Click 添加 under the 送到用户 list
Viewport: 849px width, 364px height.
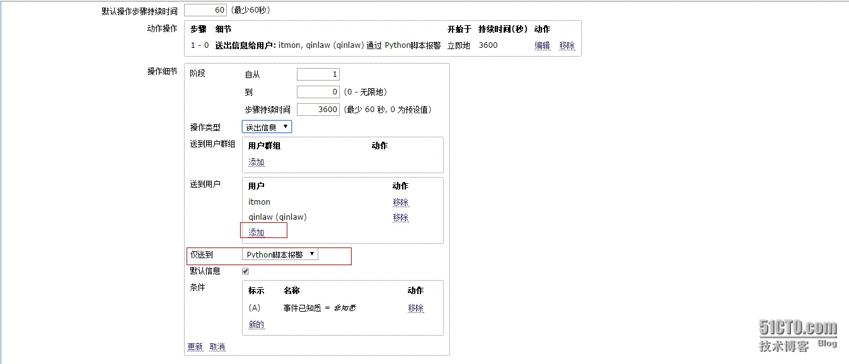tap(256, 232)
